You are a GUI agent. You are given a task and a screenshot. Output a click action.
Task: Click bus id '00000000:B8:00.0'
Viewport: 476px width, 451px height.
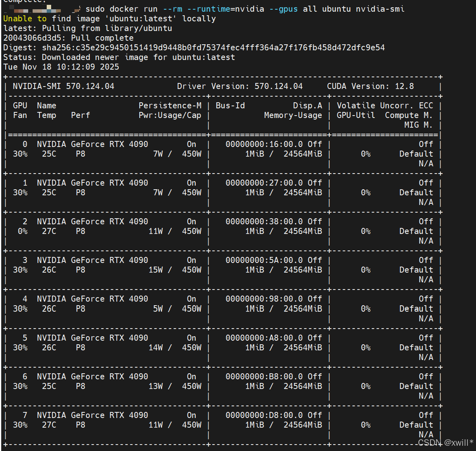pos(264,377)
